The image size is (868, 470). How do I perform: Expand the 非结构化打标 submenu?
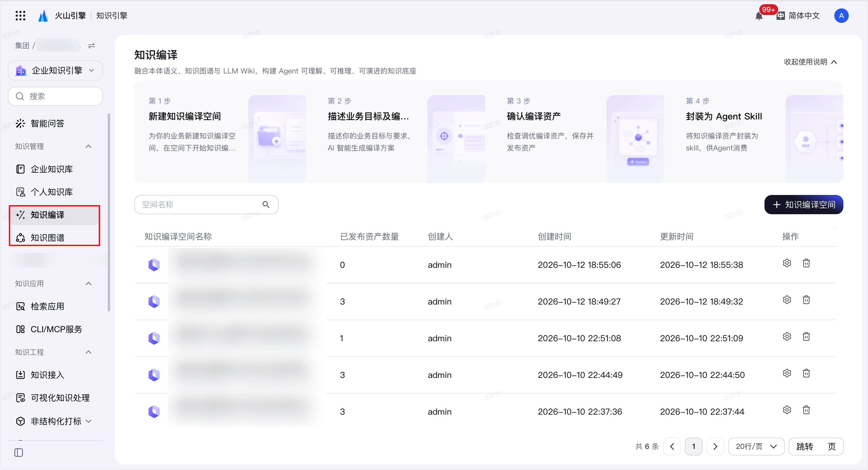click(x=88, y=421)
